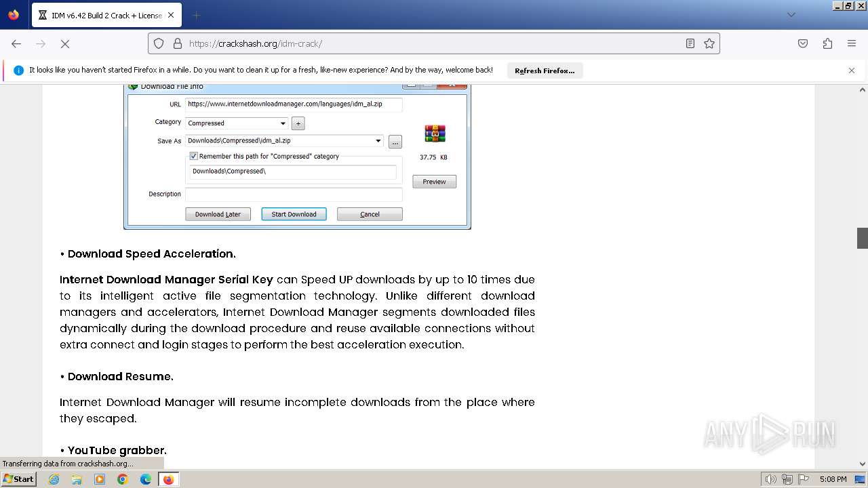The width and height of the screenshot is (868, 488).
Task: Click the plus button next to Category
Action: click(298, 123)
